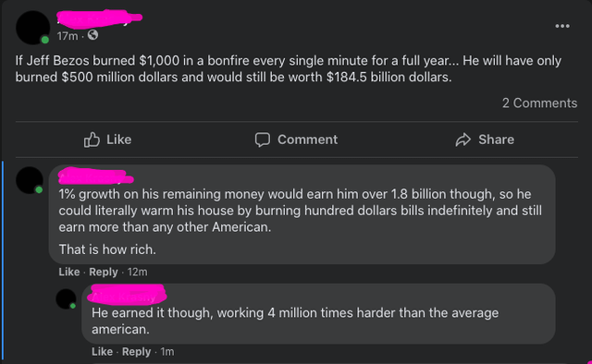Screen dimensions: 592x364
Task: Click the globe public-privacy icon
Action: [x=92, y=35]
